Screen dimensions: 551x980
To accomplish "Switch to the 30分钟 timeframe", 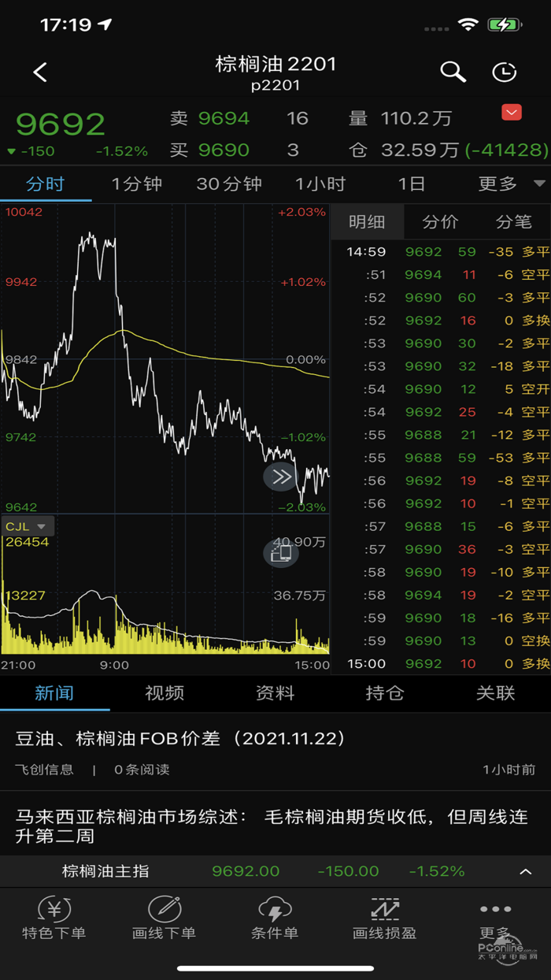I will [x=229, y=184].
